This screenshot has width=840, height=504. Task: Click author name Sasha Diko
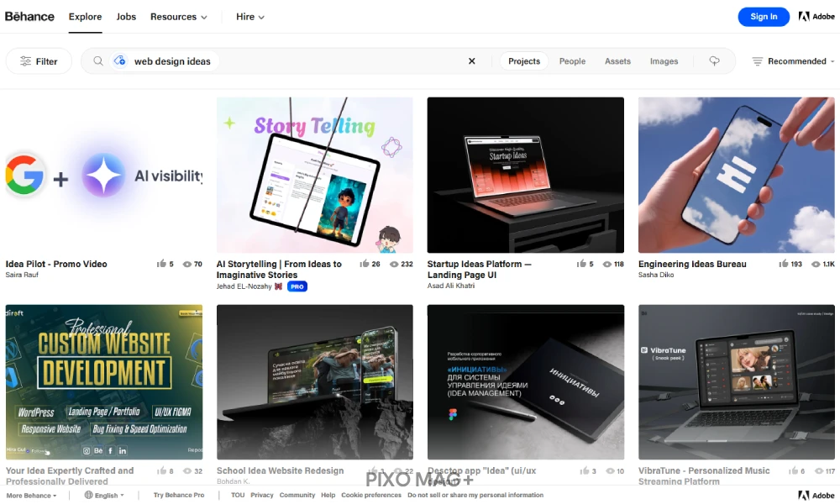click(x=656, y=275)
